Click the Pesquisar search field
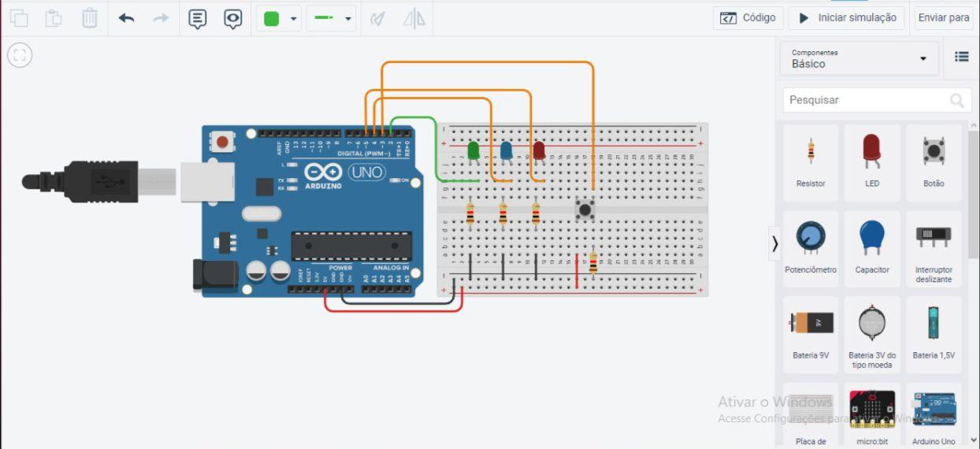The image size is (980, 449). [x=867, y=100]
